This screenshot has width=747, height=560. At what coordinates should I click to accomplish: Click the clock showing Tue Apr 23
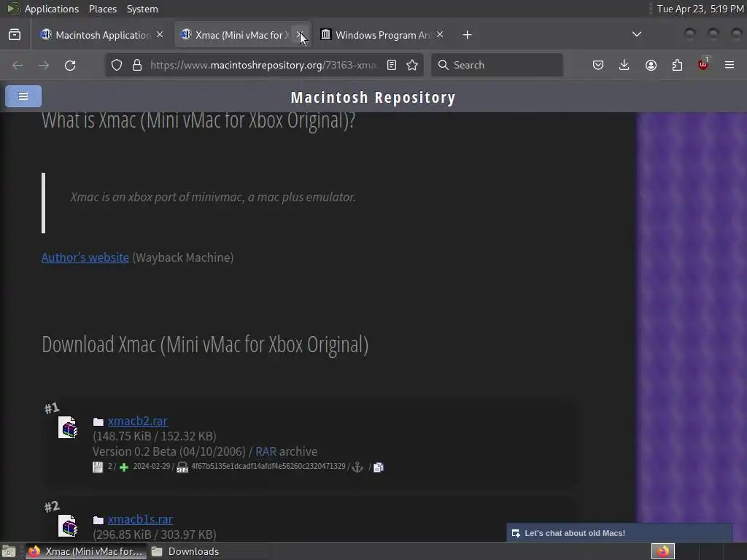pos(700,9)
